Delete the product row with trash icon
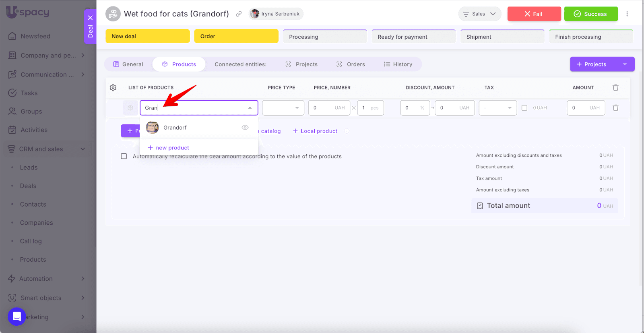Viewport: 644px width, 333px height. [x=615, y=108]
